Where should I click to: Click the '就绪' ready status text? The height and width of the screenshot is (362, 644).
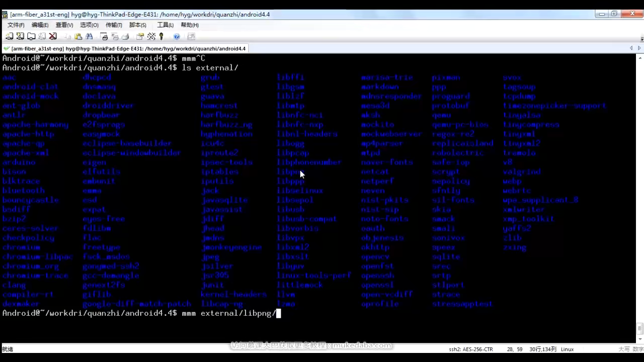click(x=8, y=349)
